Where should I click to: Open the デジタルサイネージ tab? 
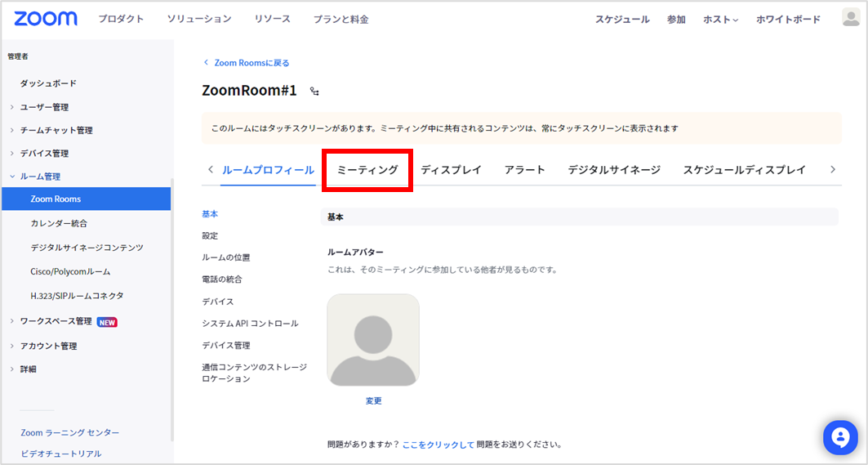click(x=614, y=170)
